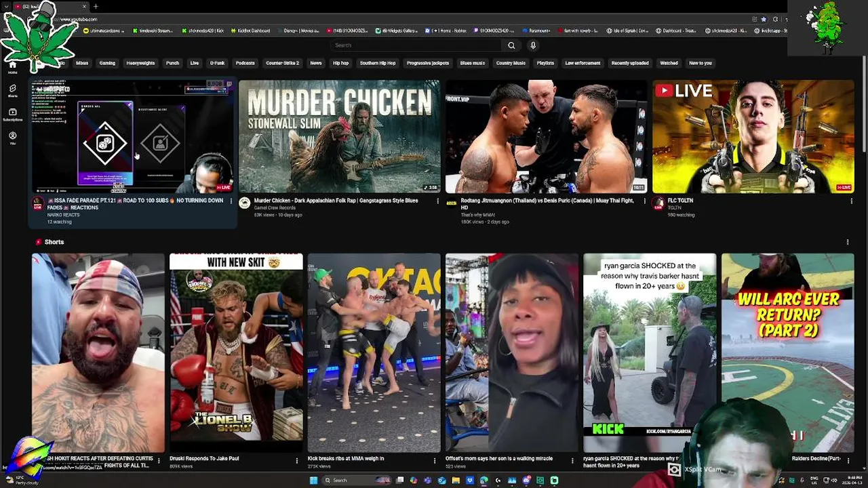Select the G-Funk filter chip
The height and width of the screenshot is (488, 868).
(217, 63)
